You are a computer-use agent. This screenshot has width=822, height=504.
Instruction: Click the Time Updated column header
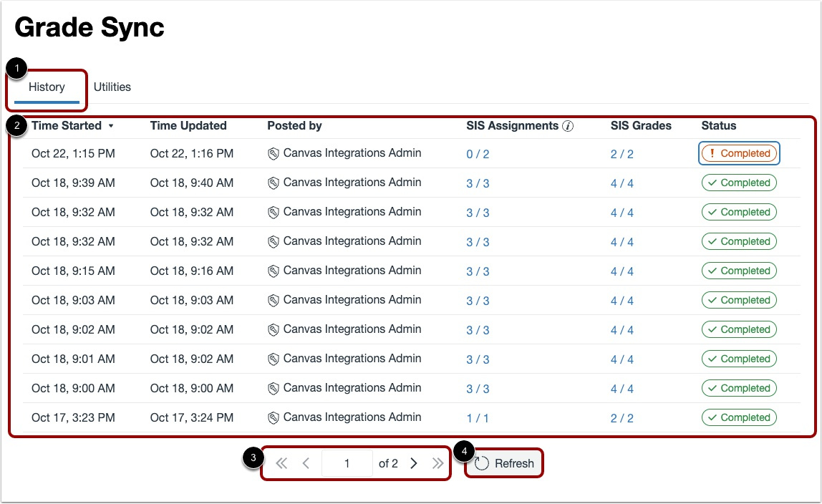click(188, 125)
